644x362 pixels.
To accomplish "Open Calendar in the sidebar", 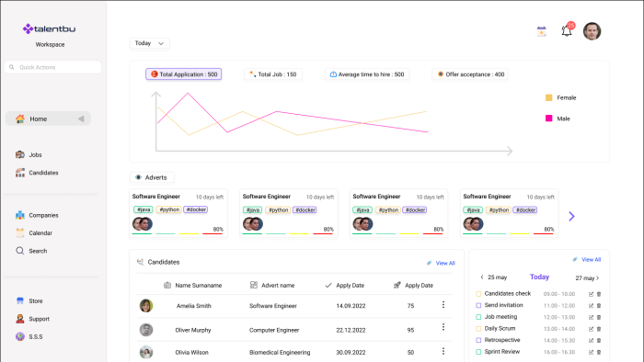I will (34, 232).
